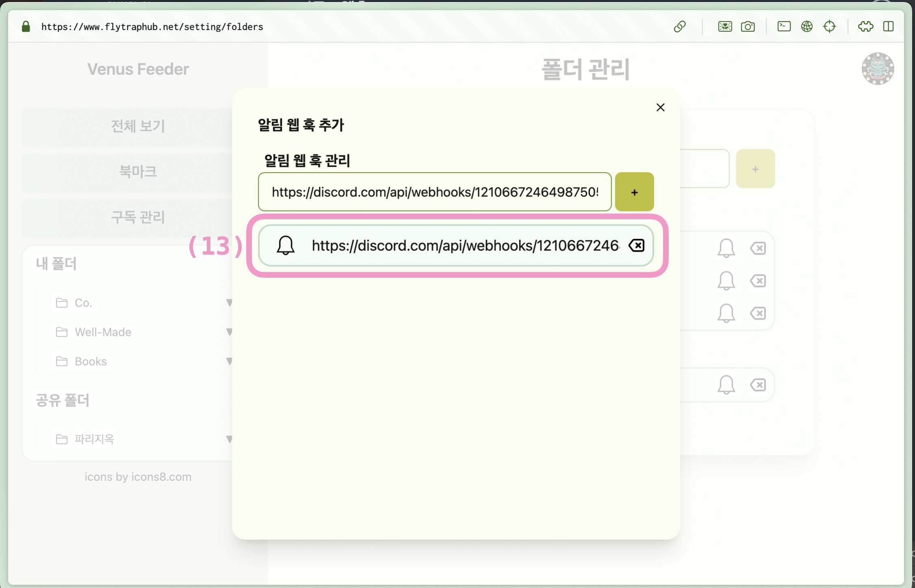Go to 구독 관리 in the sidebar
This screenshot has height=588, width=915.
pyautogui.click(x=138, y=217)
